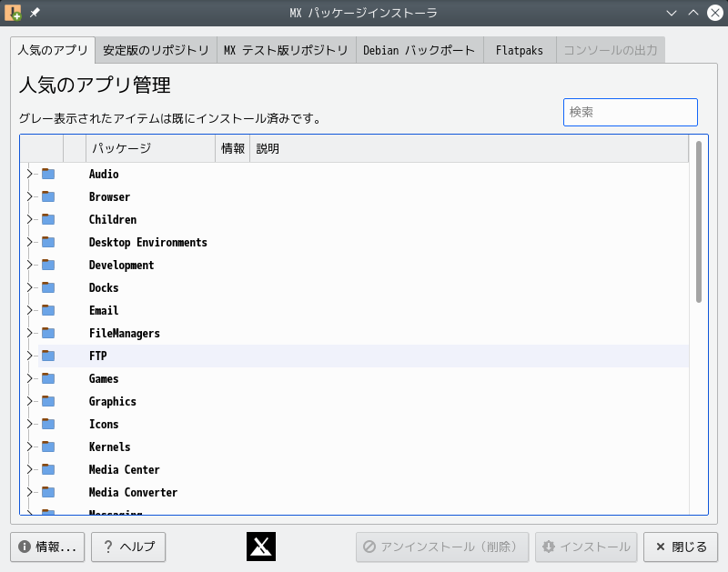Open ヘルプ (help) button
728x572 pixels.
tap(128, 547)
